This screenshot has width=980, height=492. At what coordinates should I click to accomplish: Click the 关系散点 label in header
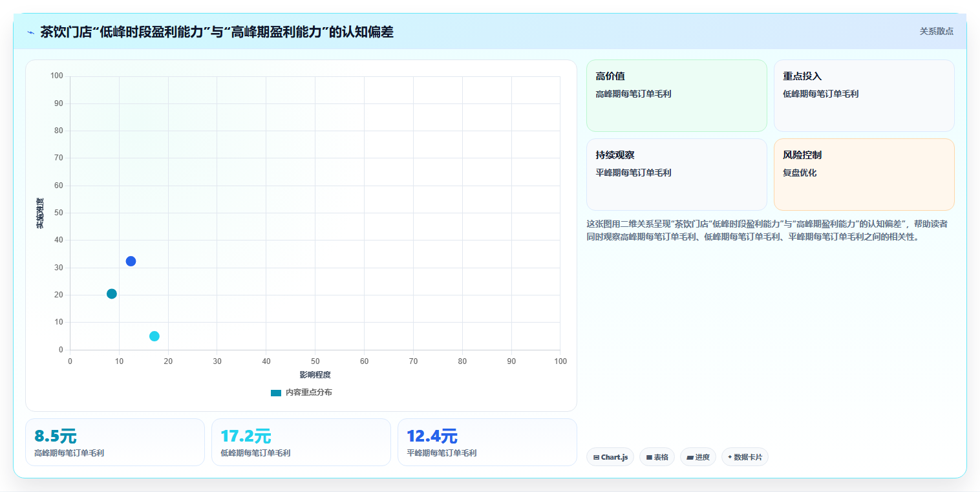tap(936, 31)
